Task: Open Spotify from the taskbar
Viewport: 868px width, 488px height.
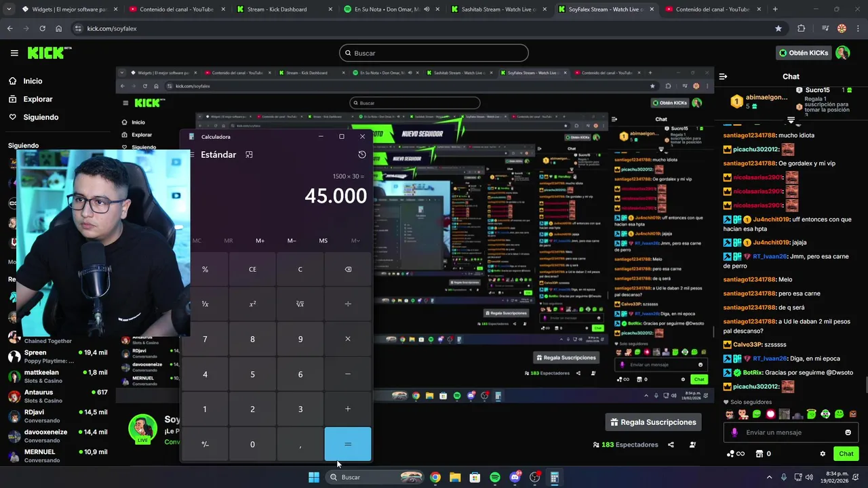Action: click(x=495, y=477)
